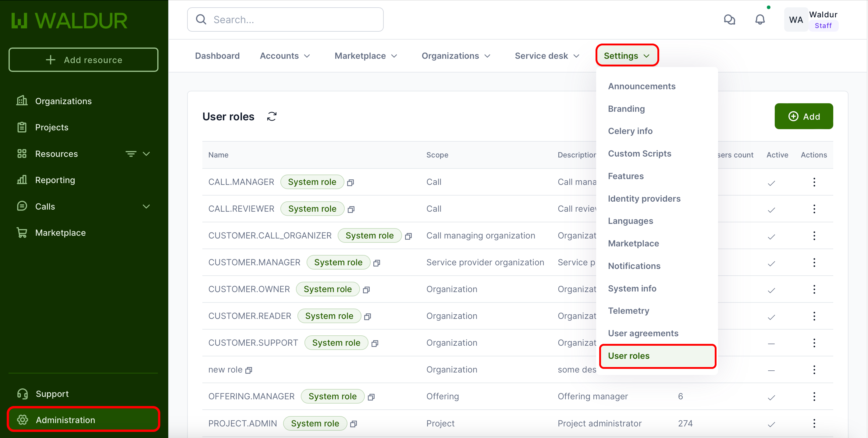Open the notifications bell icon
The width and height of the screenshot is (868, 438).
[x=759, y=19]
